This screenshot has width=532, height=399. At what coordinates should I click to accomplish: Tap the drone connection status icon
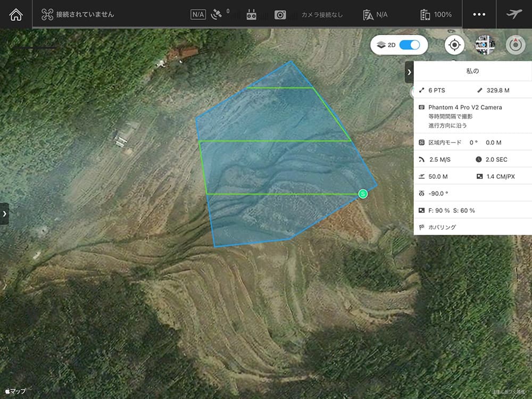click(47, 14)
